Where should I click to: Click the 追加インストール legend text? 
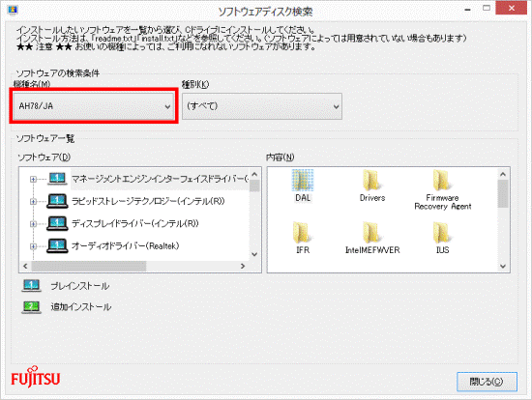click(x=81, y=307)
